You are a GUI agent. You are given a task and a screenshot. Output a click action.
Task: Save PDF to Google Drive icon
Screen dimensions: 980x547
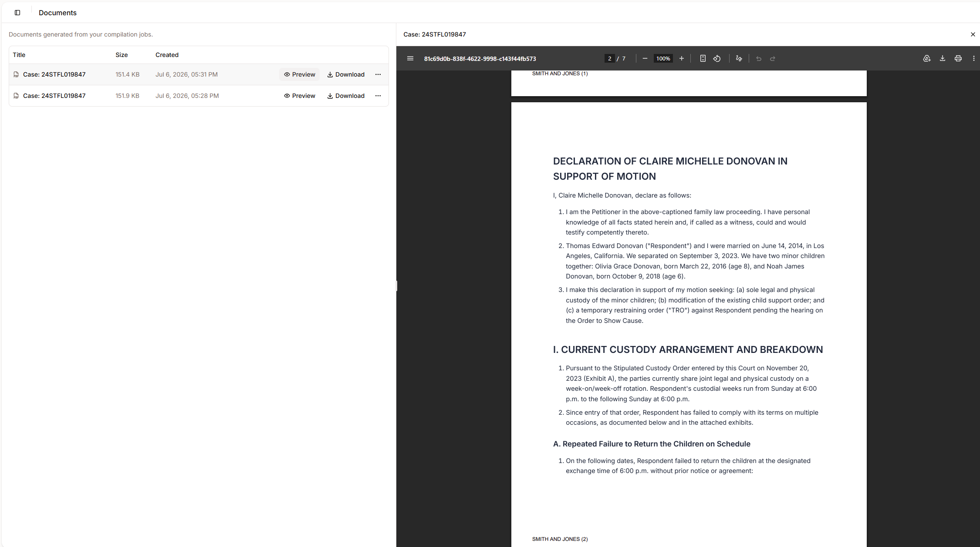tap(927, 58)
